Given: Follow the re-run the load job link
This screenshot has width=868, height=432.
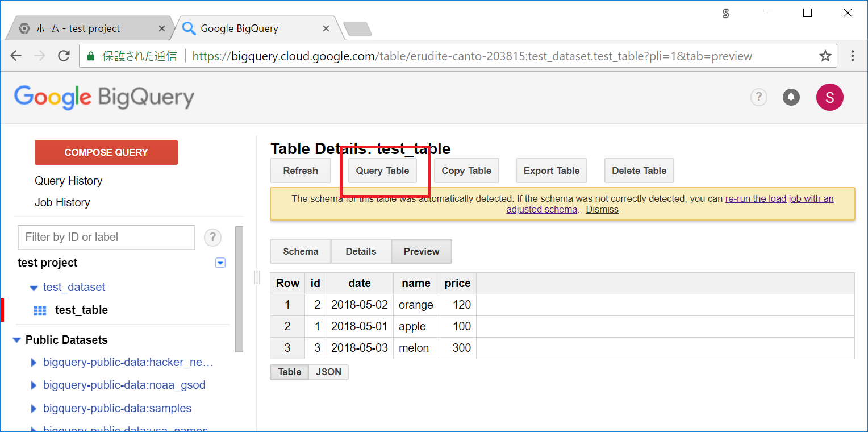Looking at the screenshot, I should pyautogui.click(x=779, y=199).
